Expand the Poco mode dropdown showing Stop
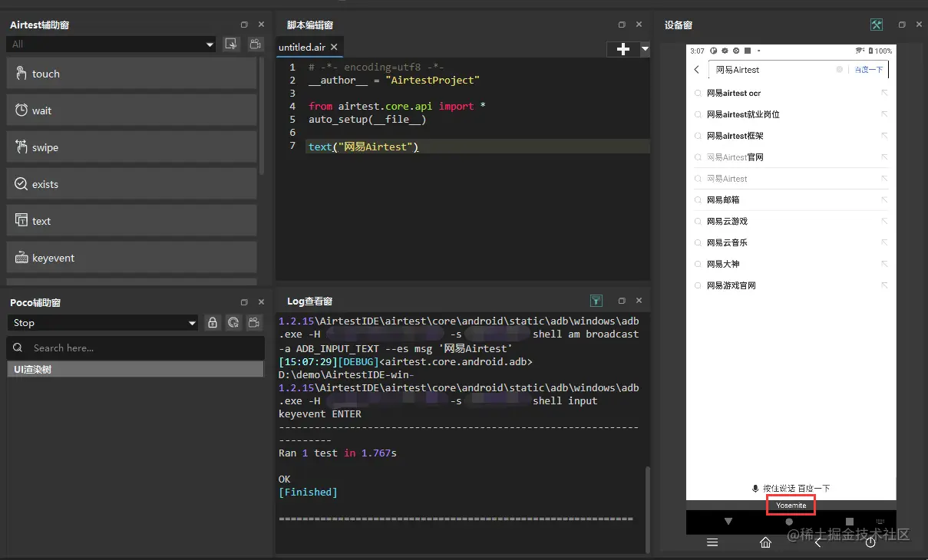Image resolution: width=928 pixels, height=560 pixels. (103, 323)
